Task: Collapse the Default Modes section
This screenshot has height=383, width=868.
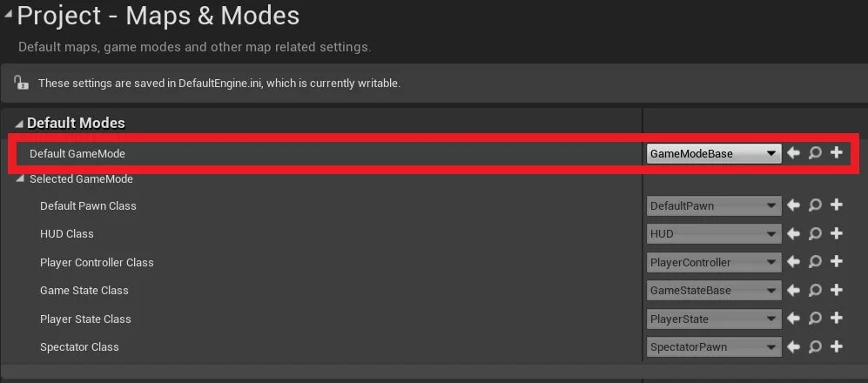Action: 19,124
